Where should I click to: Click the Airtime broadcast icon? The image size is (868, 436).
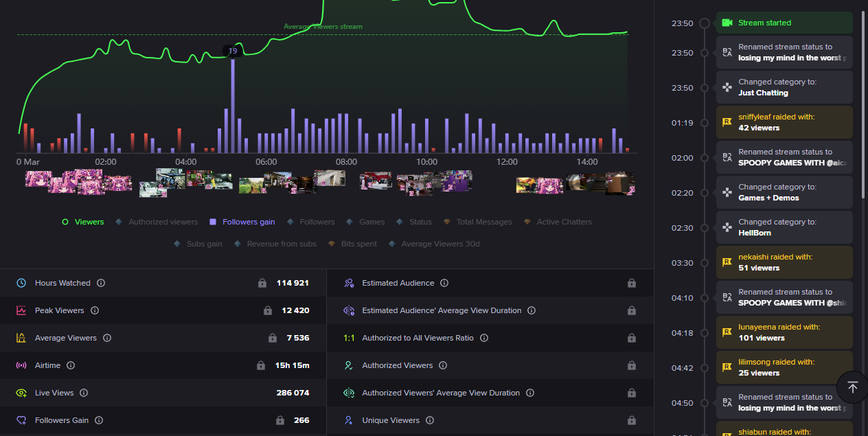21,365
